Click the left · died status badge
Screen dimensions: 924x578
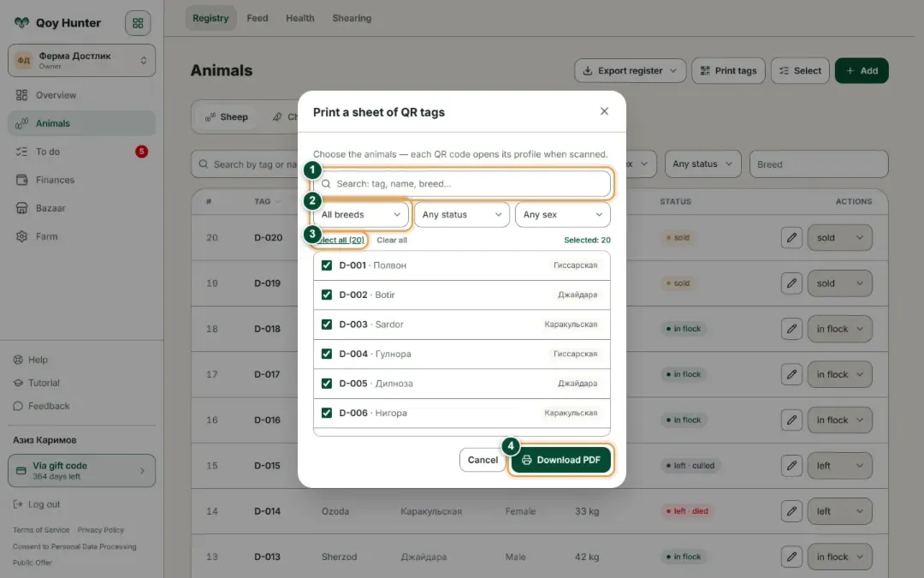click(686, 511)
